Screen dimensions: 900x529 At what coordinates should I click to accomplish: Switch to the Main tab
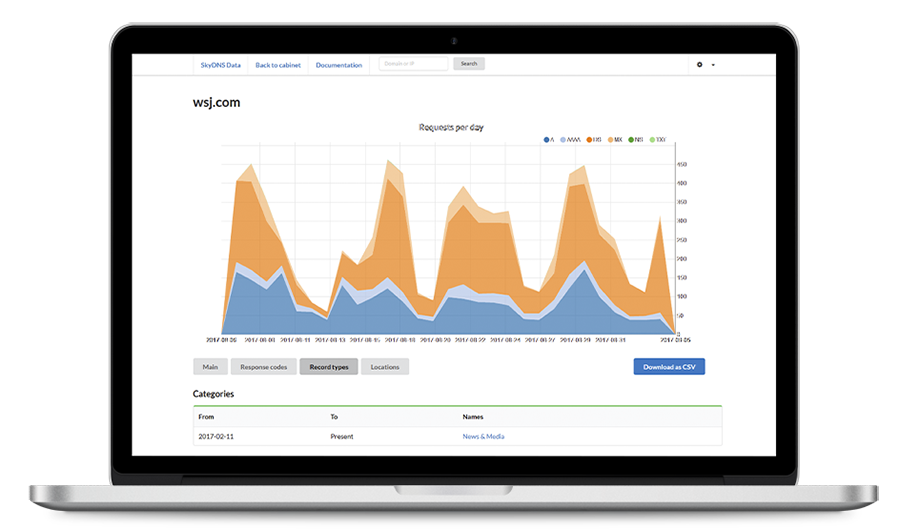[210, 367]
